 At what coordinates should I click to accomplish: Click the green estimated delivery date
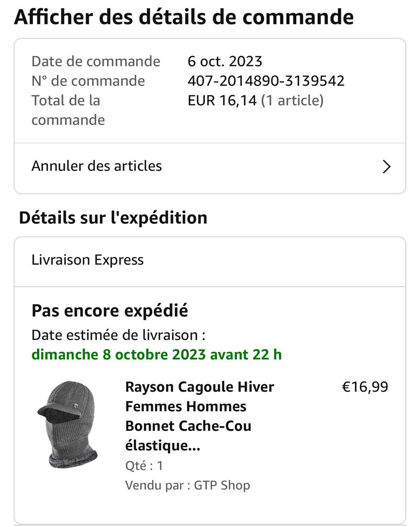(156, 354)
